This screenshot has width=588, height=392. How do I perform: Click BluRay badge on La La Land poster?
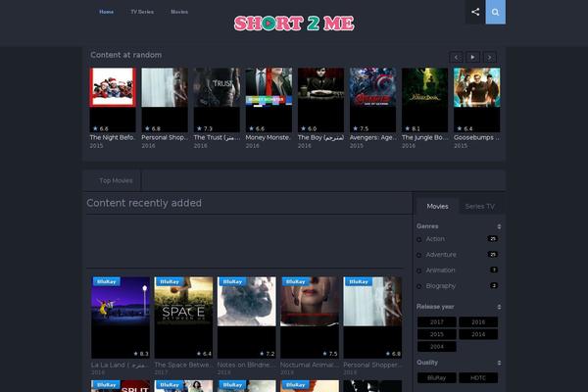[106, 281]
